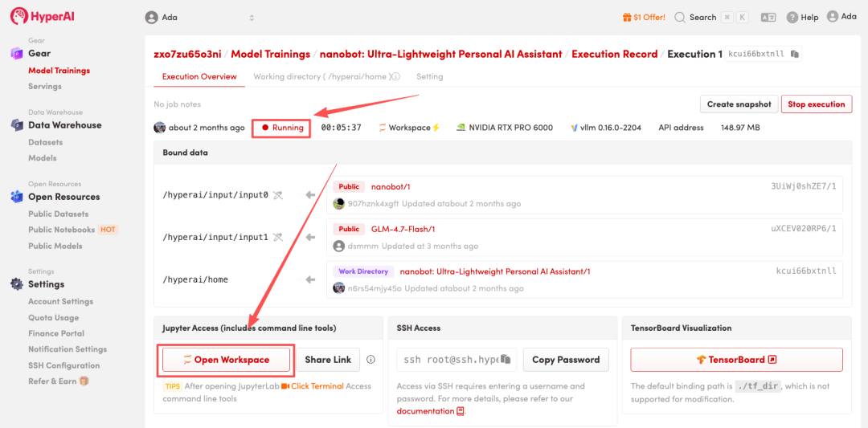Viewport: 868px width, 428px height.
Task: Click the Search magnifier icon
Action: 680,17
